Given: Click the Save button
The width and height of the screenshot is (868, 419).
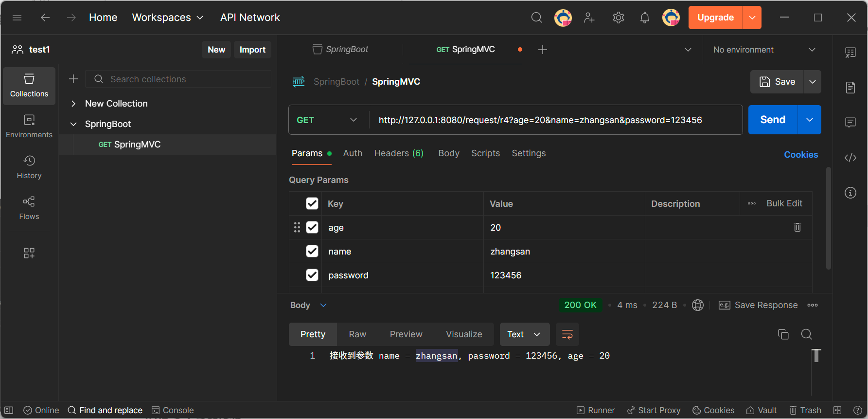Looking at the screenshot, I should click(x=777, y=82).
